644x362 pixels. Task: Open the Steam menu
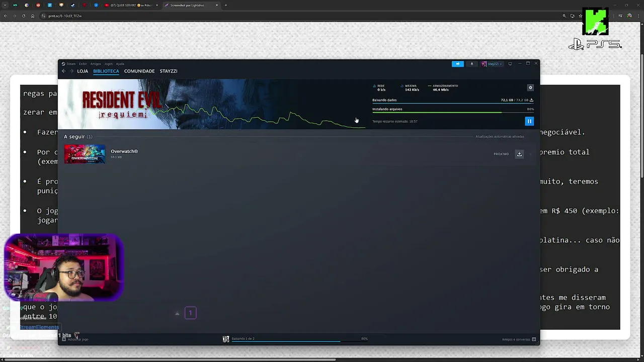pos(68,64)
